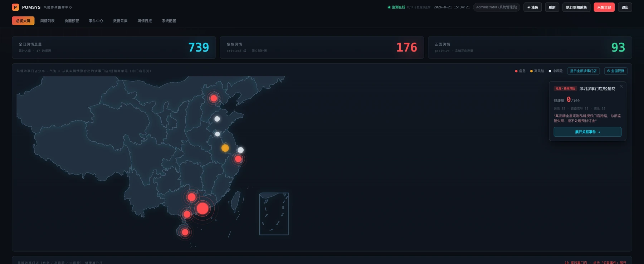Select the 正面舆情 card showing 93
This screenshot has height=264, width=644.
pyautogui.click(x=530, y=47)
